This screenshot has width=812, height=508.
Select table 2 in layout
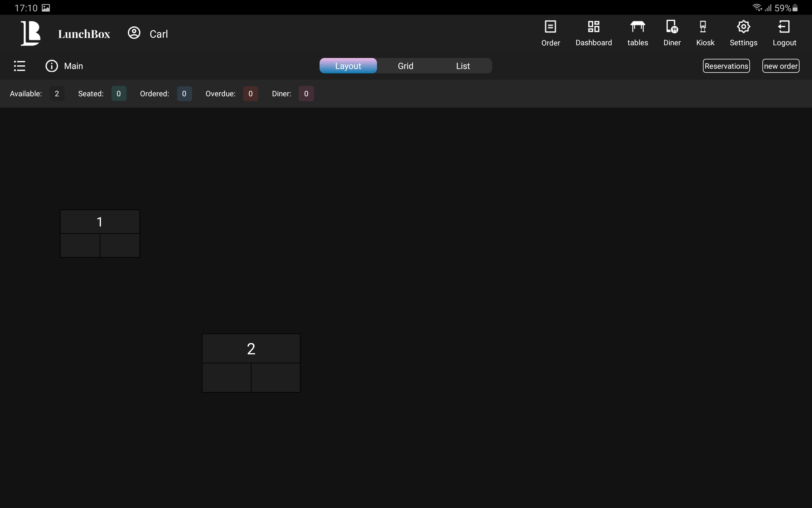click(251, 363)
